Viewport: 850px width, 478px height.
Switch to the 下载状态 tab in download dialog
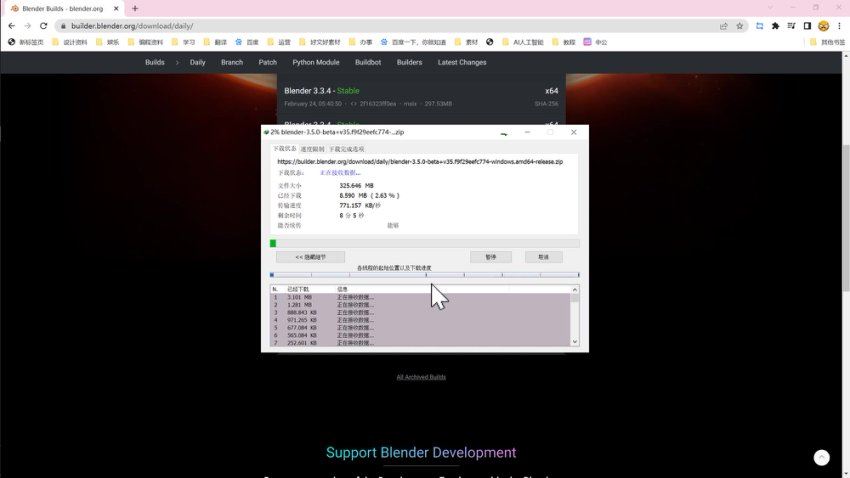pyautogui.click(x=285, y=148)
